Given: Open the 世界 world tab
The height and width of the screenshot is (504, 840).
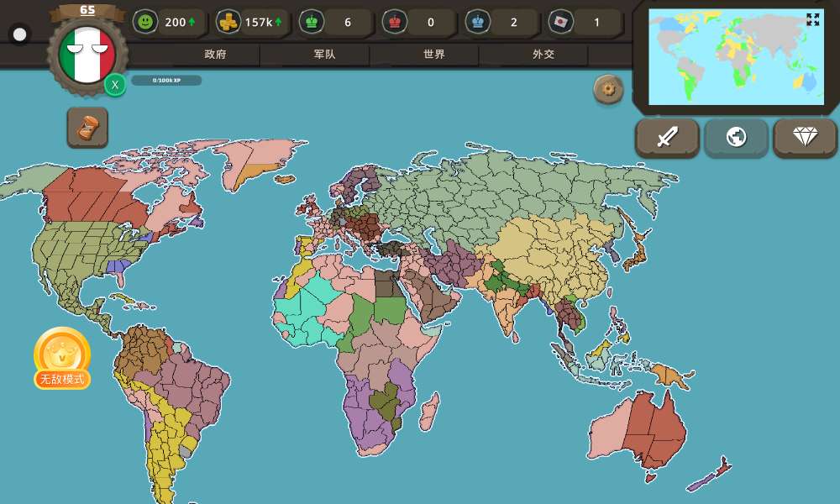Looking at the screenshot, I should click(434, 54).
